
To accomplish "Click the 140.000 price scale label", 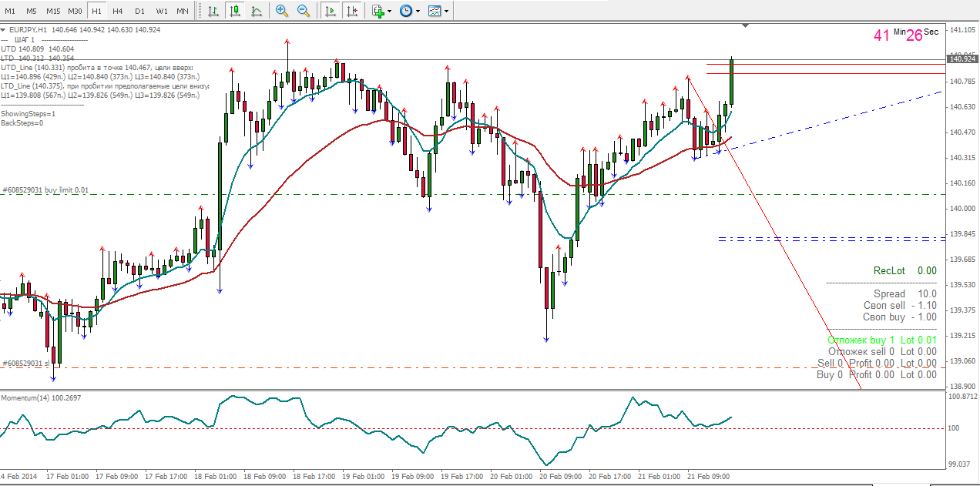I will [x=962, y=208].
